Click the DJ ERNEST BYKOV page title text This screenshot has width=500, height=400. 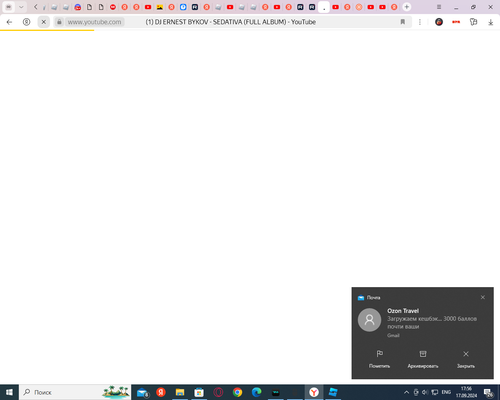coord(230,22)
